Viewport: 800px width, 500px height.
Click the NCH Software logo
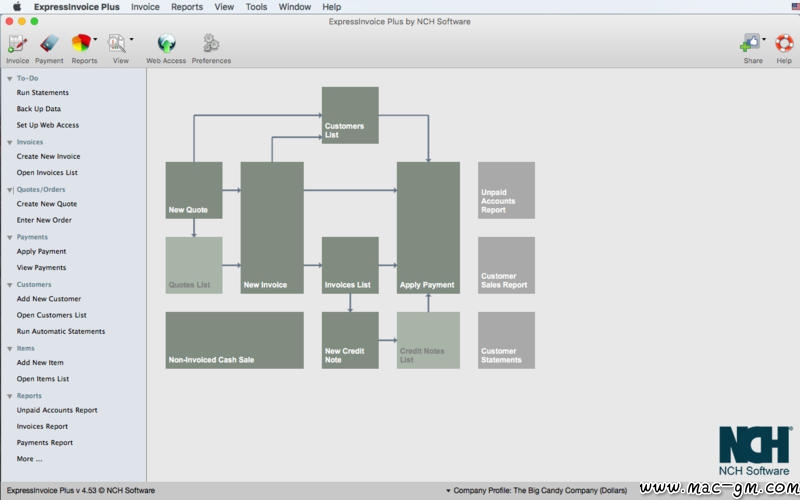click(x=755, y=451)
